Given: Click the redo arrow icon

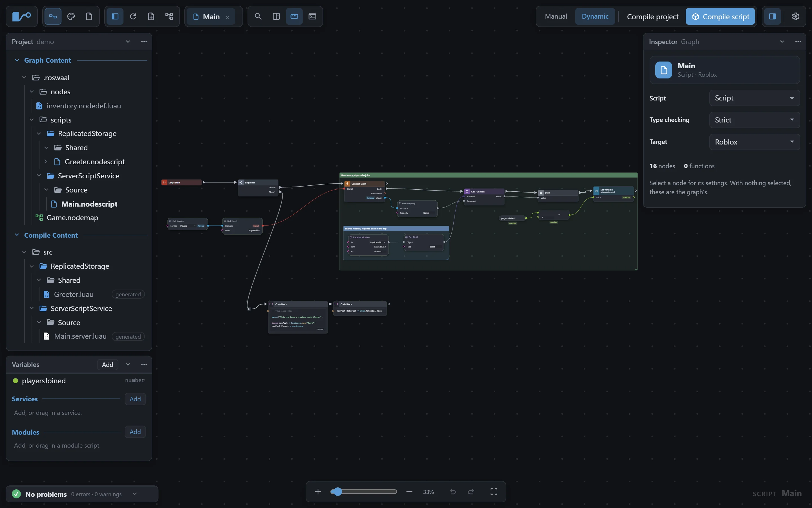Looking at the screenshot, I should pos(471,492).
